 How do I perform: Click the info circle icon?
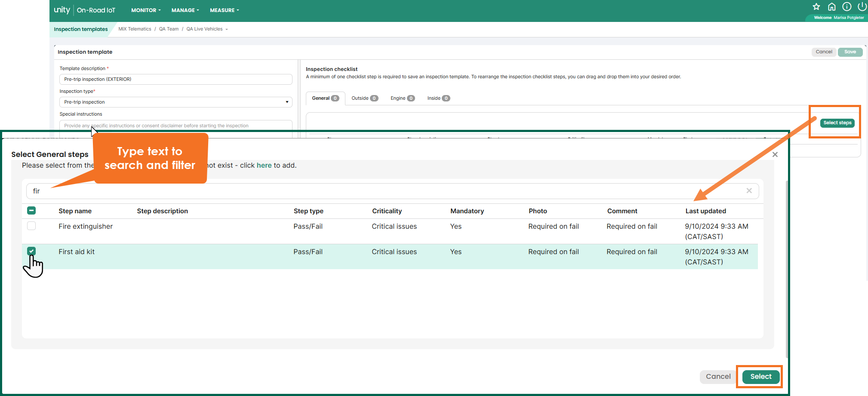(846, 7)
